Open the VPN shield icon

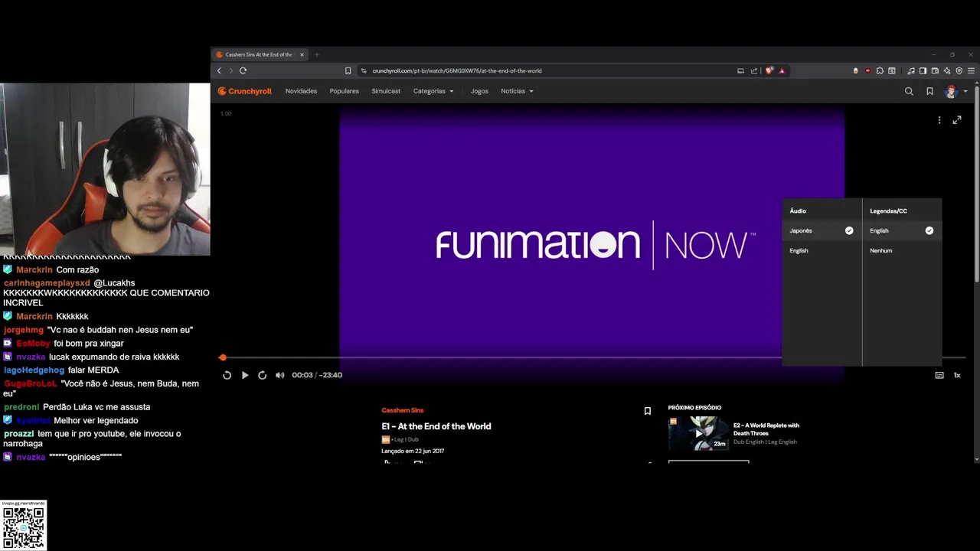click(x=959, y=70)
